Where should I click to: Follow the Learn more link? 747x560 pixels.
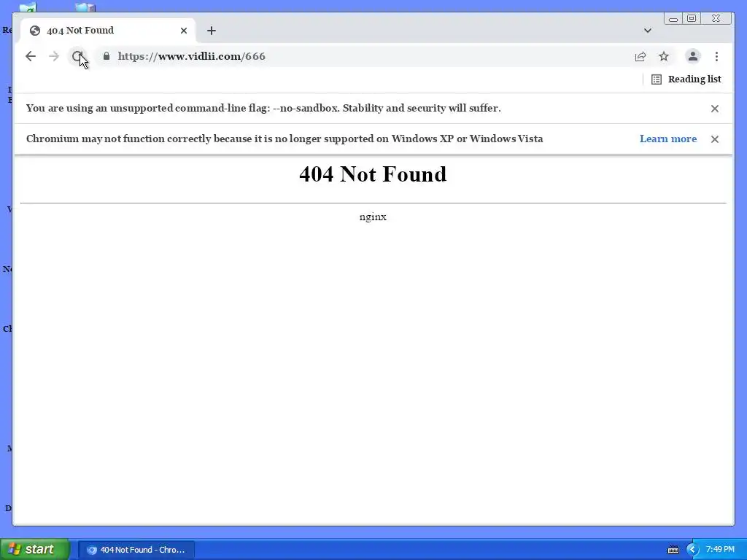tap(668, 139)
